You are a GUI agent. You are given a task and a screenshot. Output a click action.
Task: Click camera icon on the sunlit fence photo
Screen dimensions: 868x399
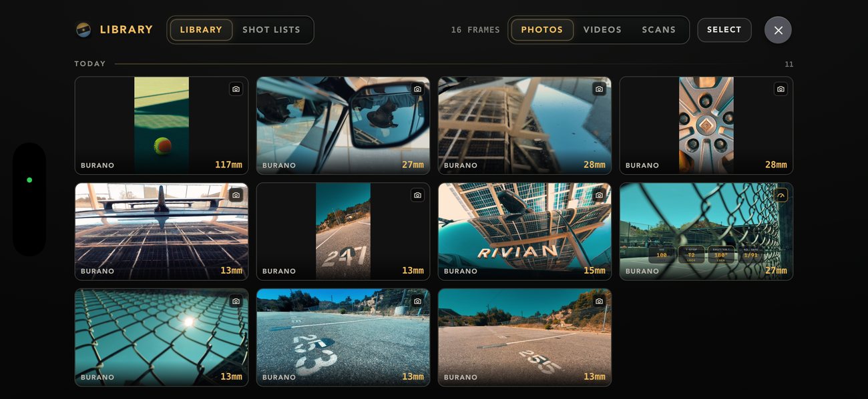pyautogui.click(x=236, y=301)
